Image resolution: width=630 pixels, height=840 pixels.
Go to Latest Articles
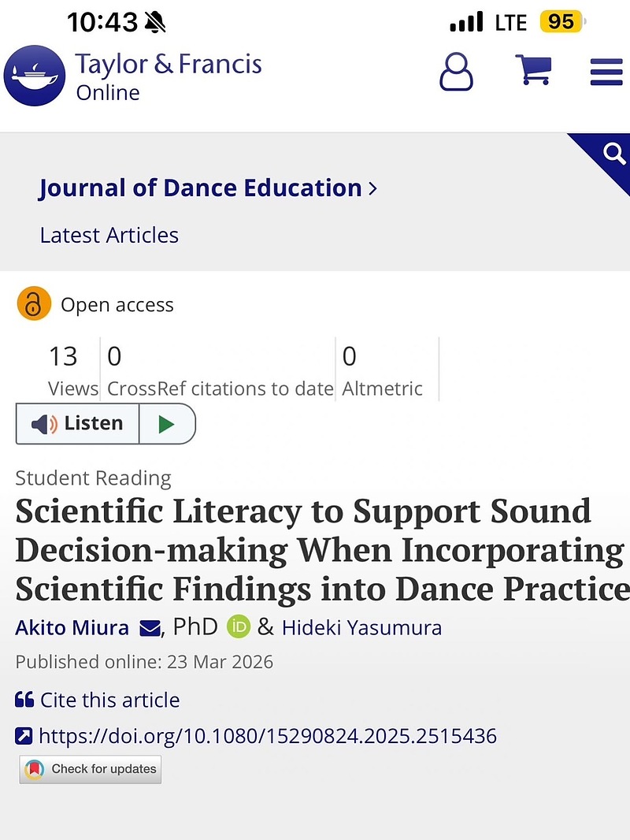coord(109,235)
